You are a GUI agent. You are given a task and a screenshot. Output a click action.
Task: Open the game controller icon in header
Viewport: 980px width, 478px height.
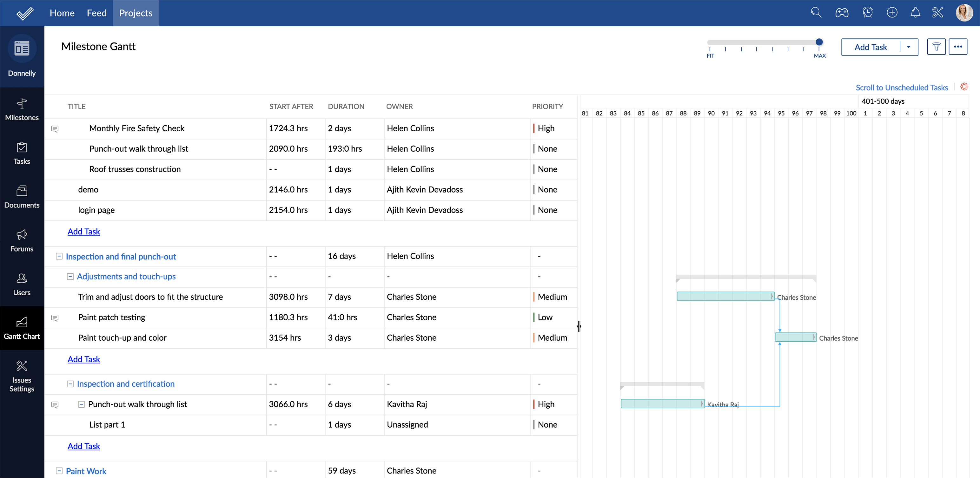(x=842, y=13)
